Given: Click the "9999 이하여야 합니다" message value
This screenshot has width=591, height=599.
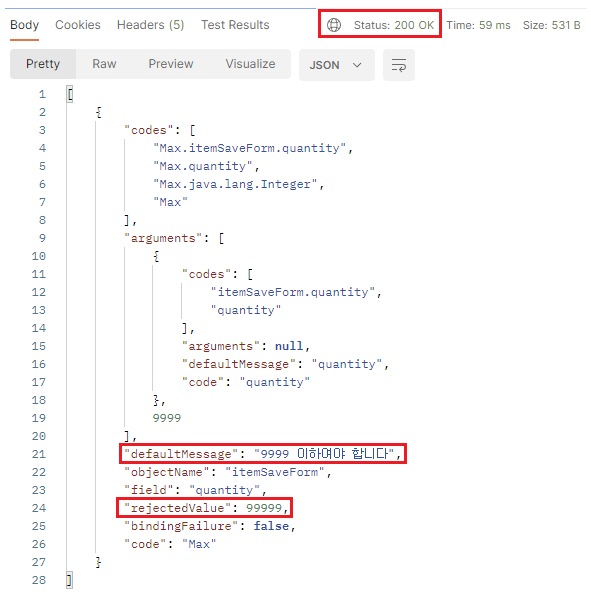Looking at the screenshot, I should pyautogui.click(x=325, y=454).
